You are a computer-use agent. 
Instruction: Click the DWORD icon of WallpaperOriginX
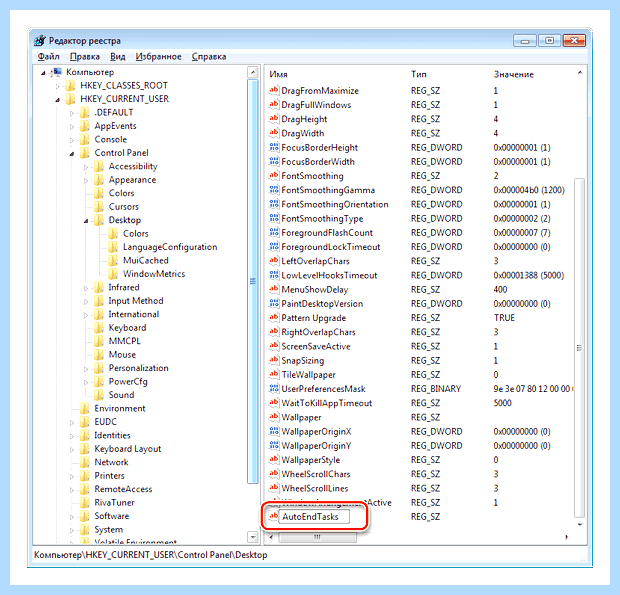tap(274, 431)
